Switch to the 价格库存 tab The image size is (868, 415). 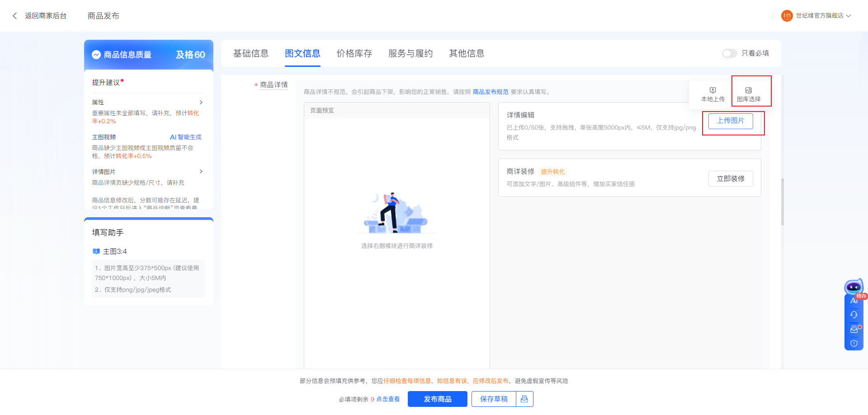click(354, 53)
